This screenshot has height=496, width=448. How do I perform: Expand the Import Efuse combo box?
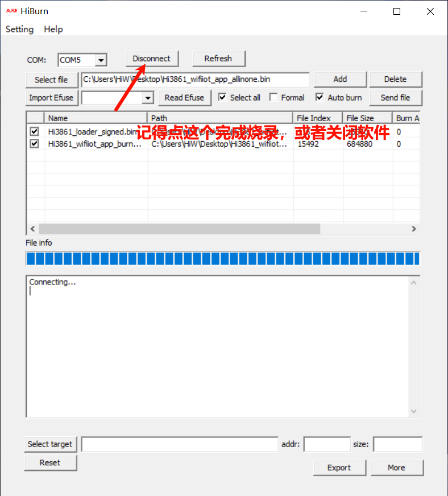pos(148,98)
